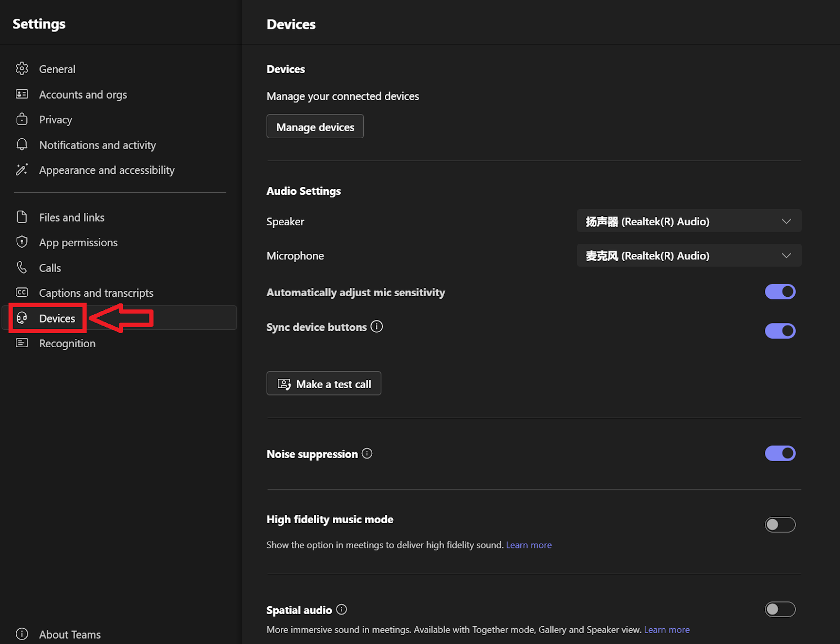The height and width of the screenshot is (644, 840).
Task: Click the Recognition icon in sidebar
Action: 22,343
